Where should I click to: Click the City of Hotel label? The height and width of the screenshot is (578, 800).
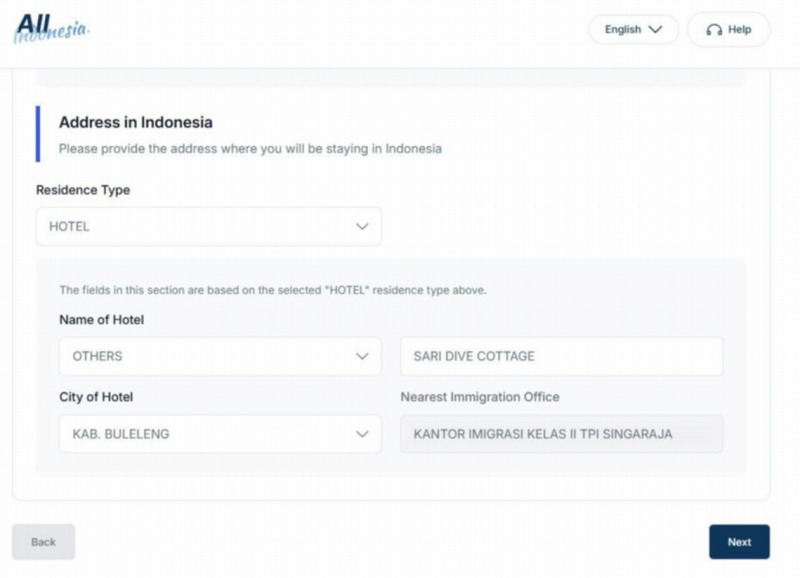coord(96,397)
